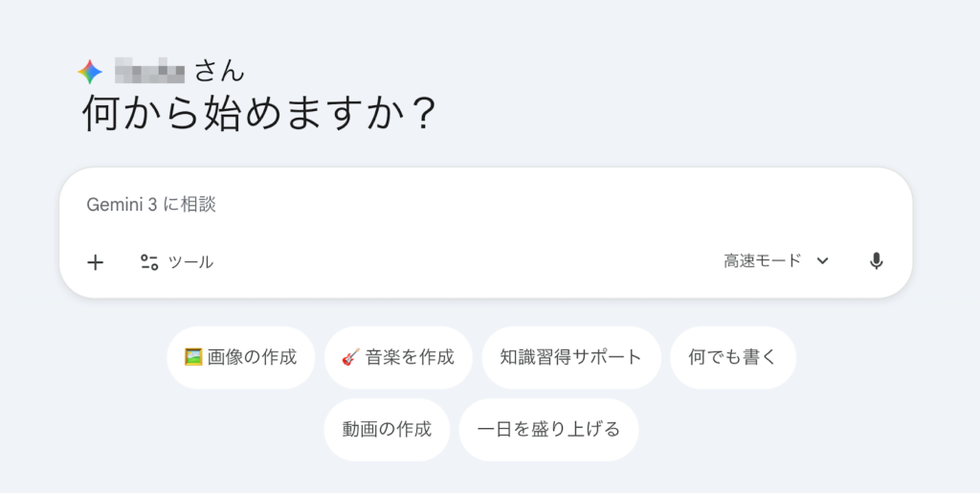Click the さん text after the name
This screenshot has width=980, height=493.
[219, 70]
